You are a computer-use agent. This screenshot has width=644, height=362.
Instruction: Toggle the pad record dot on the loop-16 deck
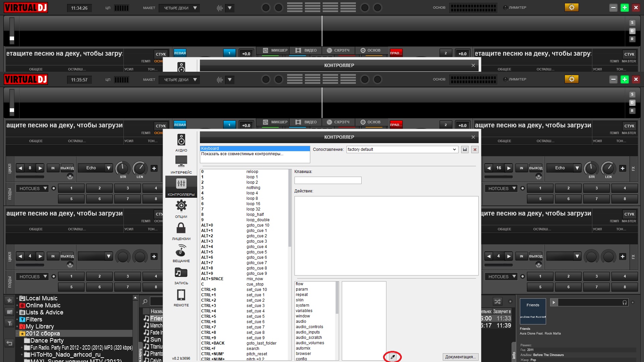(x=522, y=188)
